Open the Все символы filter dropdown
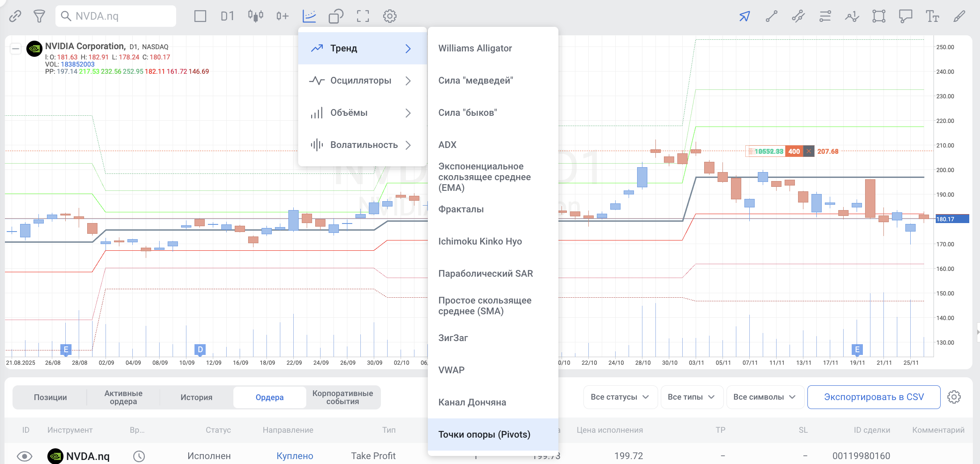The height and width of the screenshot is (464, 980). [765, 397]
